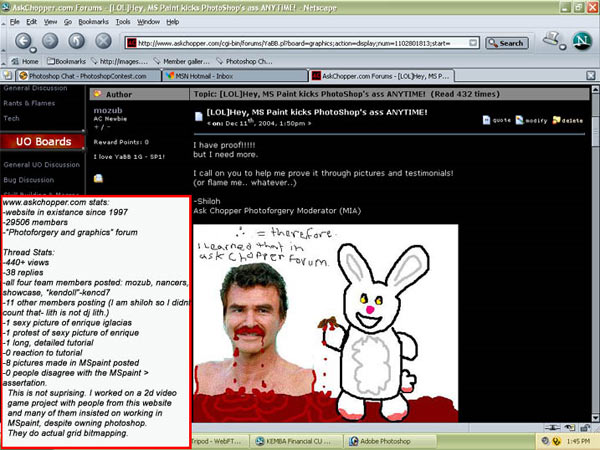Open the Photoshop Ch... bookmark link

(244, 61)
